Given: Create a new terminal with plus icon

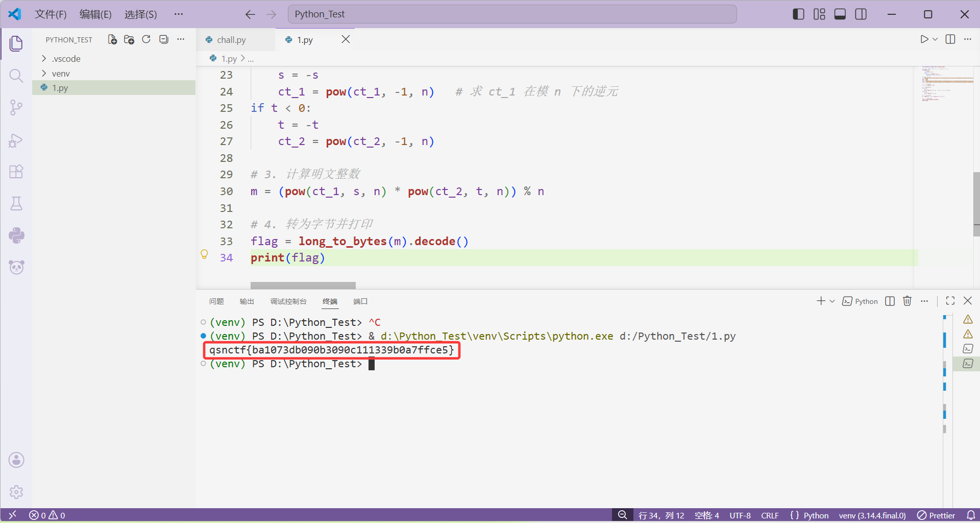Looking at the screenshot, I should [x=821, y=301].
